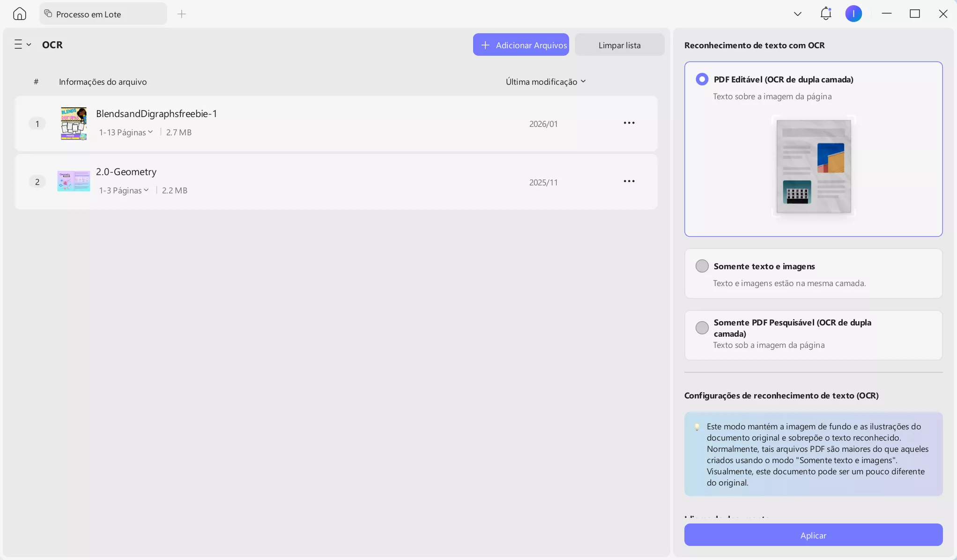Click Aplicar to run OCR
This screenshot has width=957, height=560.
(813, 535)
